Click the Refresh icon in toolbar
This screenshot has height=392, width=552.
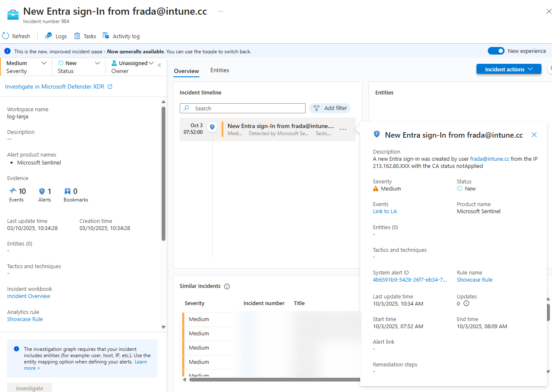pos(6,36)
